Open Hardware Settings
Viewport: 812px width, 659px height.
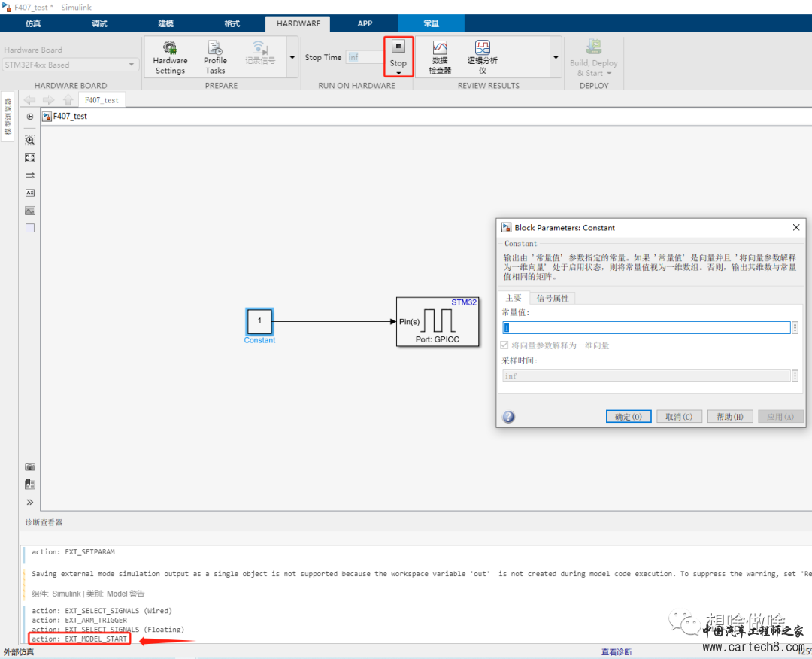click(x=170, y=57)
